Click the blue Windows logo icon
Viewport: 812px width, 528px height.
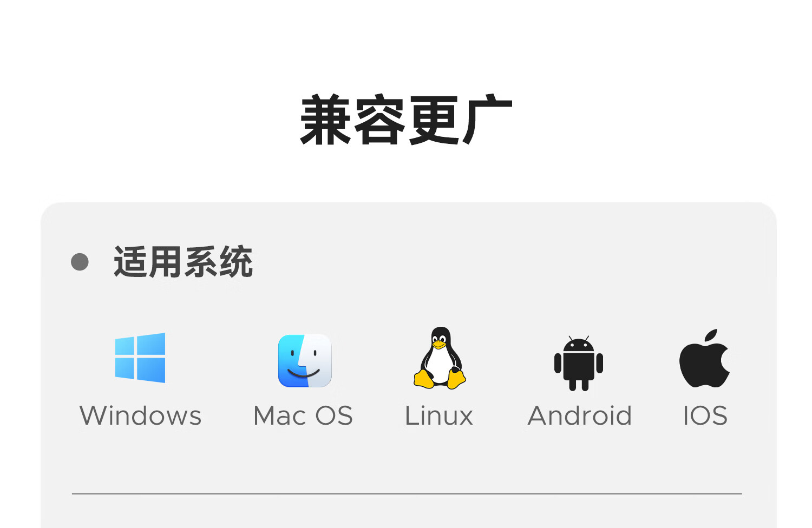pyautogui.click(x=140, y=358)
